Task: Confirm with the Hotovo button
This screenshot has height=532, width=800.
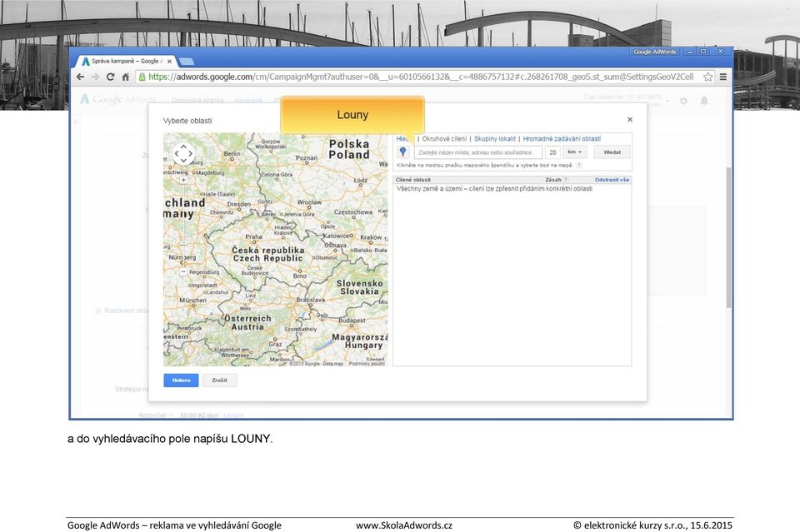Action: tap(181, 380)
